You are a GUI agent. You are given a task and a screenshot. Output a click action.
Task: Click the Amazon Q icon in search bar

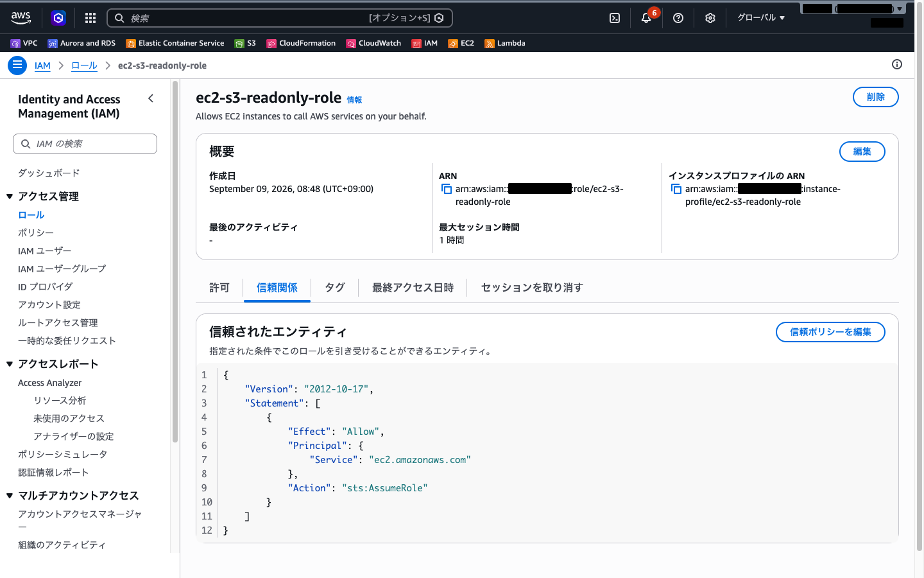pyautogui.click(x=439, y=18)
